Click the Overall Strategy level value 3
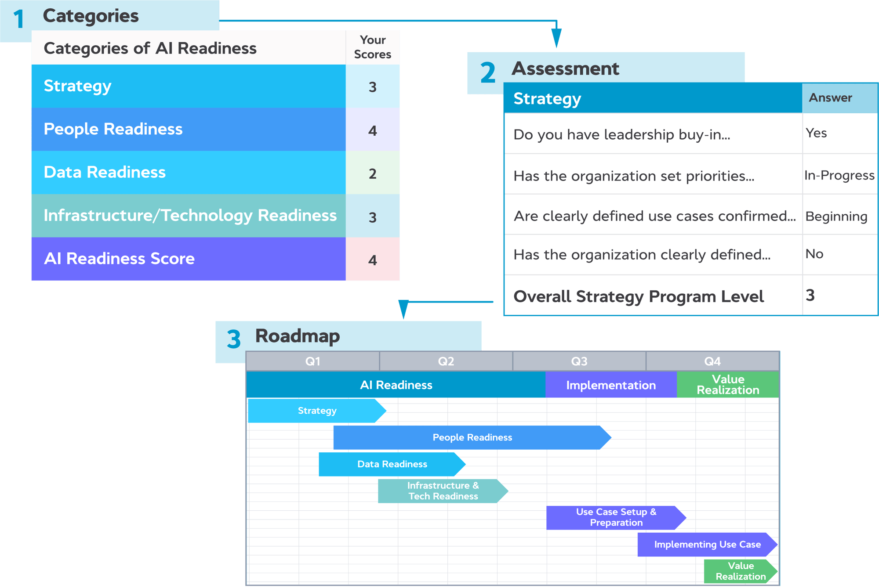Viewport: 879px width, 588px height. tap(810, 295)
